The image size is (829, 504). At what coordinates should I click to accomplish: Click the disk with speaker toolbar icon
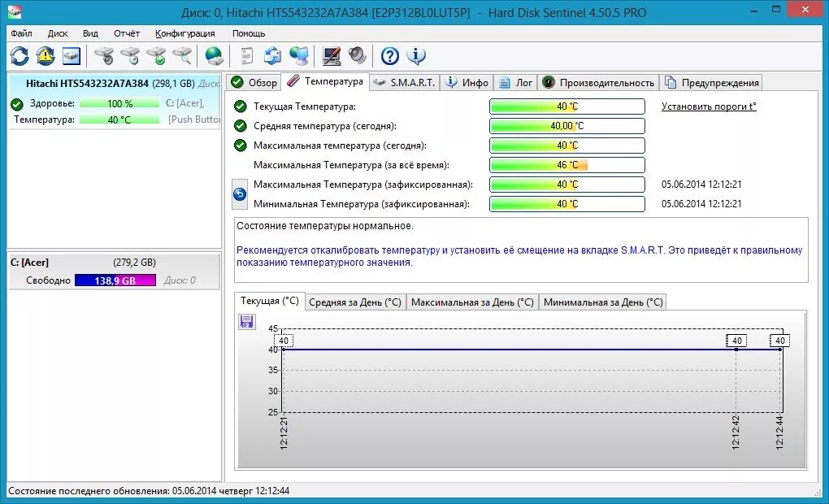(x=104, y=55)
